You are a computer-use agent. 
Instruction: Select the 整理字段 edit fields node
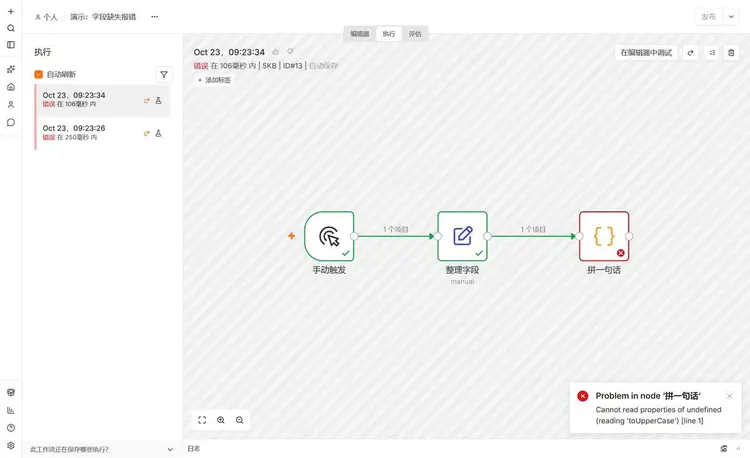463,236
